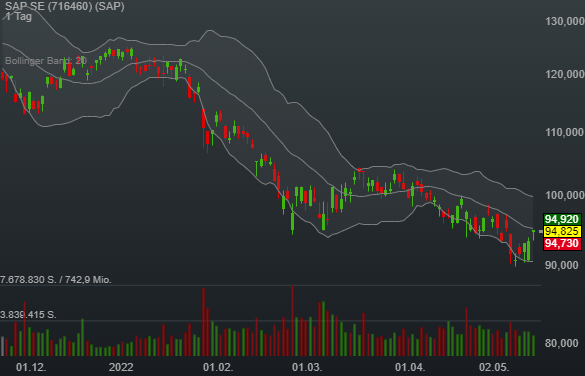Click the 01.02. date axis label
Image resolution: width=585 pixels, height=376 pixels.
tap(218, 367)
